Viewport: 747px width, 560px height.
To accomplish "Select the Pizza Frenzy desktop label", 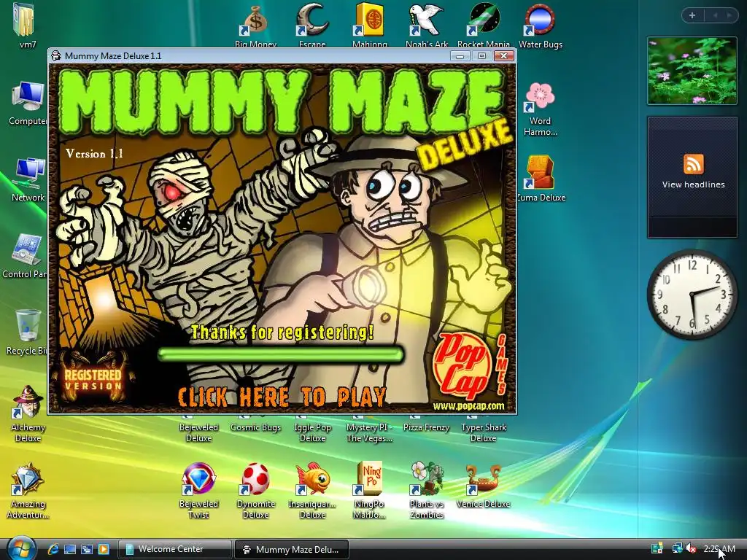I will click(x=426, y=427).
